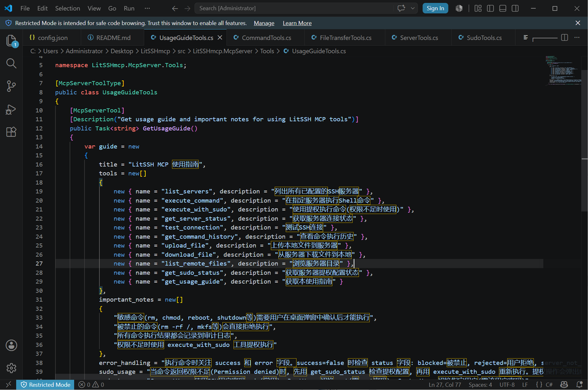The image size is (588, 390).
Task: Click the Learn More link
Action: point(297,23)
